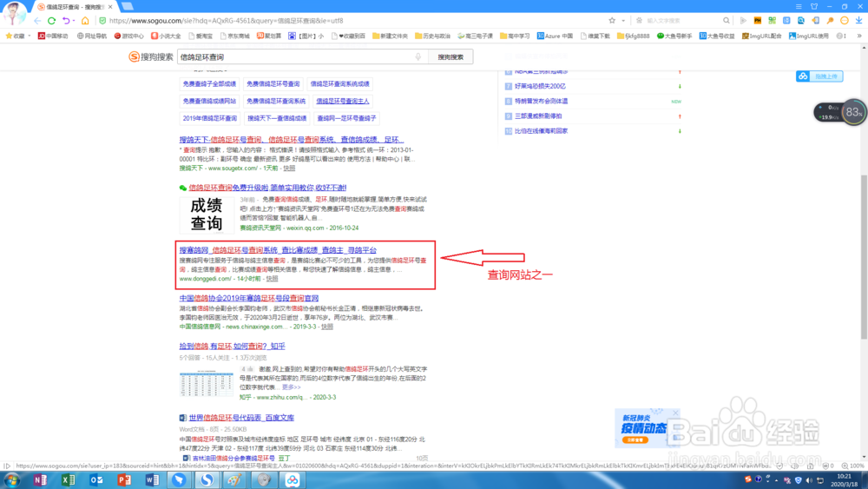Open the Azure 中国 bookmark
The width and height of the screenshot is (868, 489).
click(x=556, y=36)
